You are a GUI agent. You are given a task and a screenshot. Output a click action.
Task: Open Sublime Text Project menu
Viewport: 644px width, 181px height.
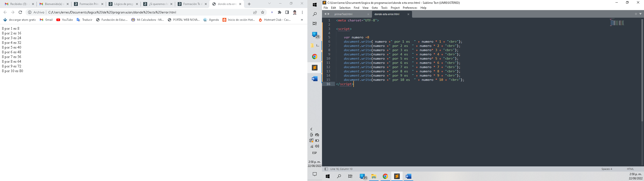pos(395,8)
